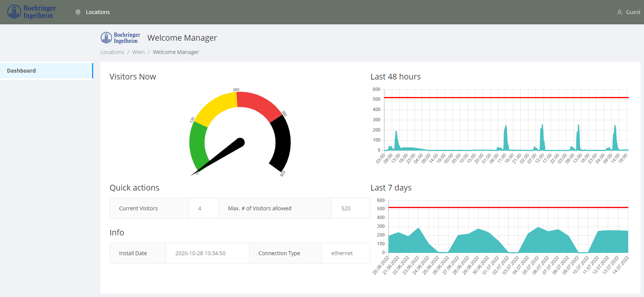
Task: Click the yellow segment of the gauge
Action: pos(216,108)
